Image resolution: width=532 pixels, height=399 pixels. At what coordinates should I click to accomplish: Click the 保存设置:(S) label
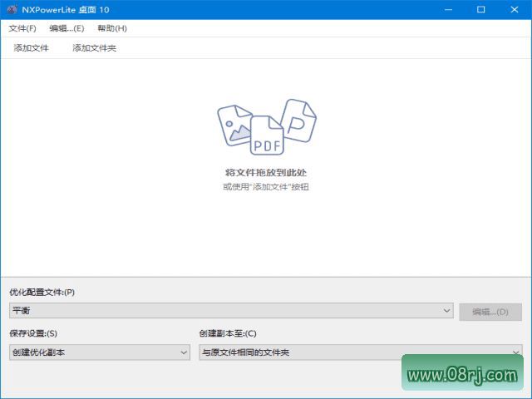coord(33,333)
